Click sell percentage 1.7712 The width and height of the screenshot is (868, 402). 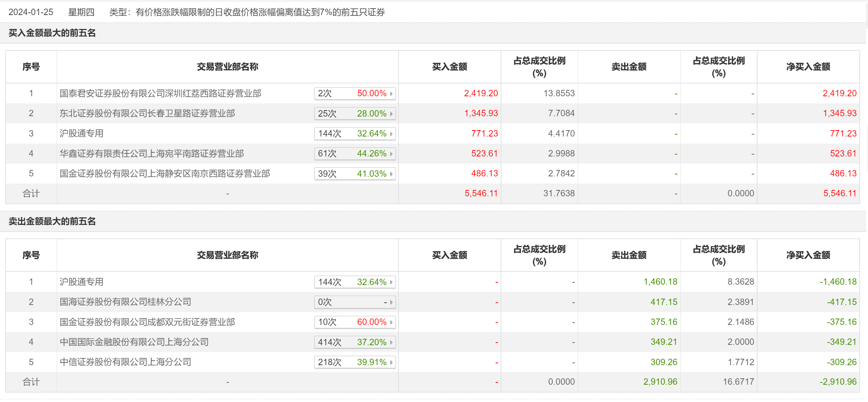[741, 362]
